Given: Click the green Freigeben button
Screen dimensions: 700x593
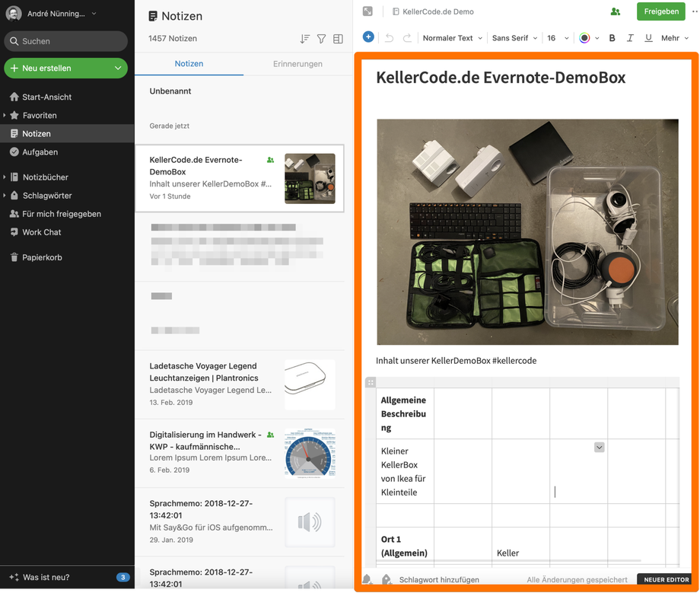Looking at the screenshot, I should (660, 11).
